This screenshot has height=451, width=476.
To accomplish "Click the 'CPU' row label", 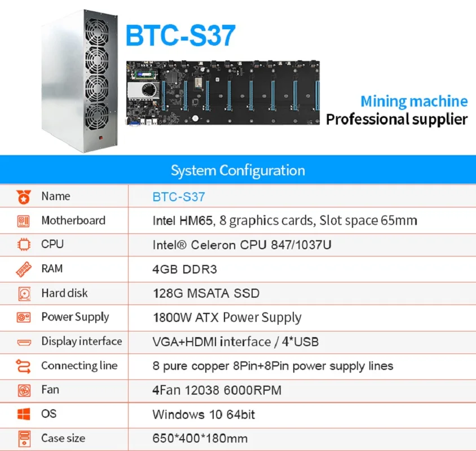I will [x=52, y=244].
